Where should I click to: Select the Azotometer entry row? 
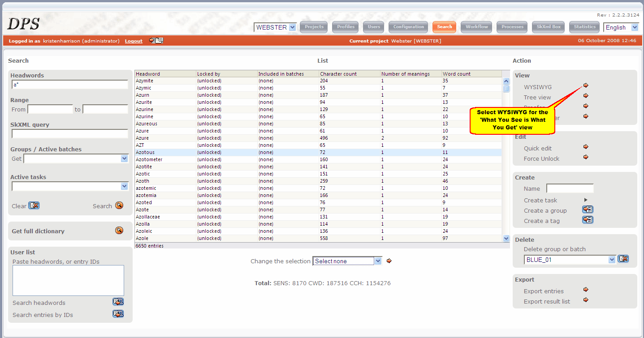tap(318, 159)
